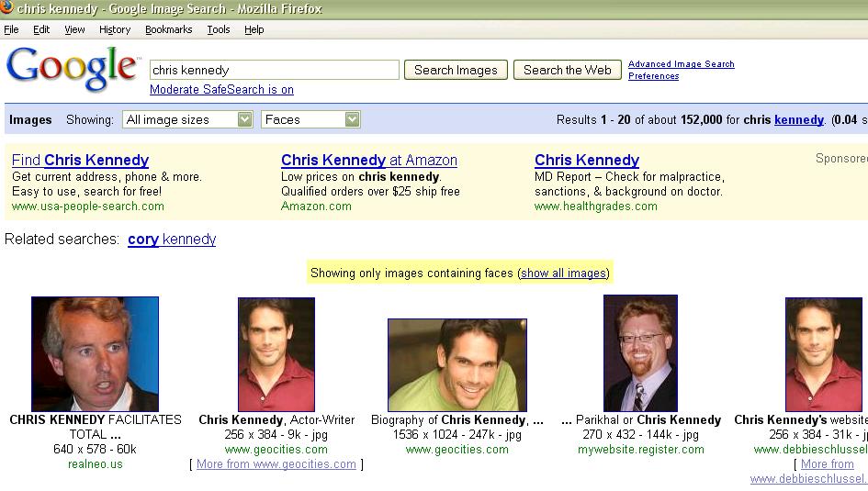This screenshot has width=868, height=491.
Task: Open the View menu
Action: [x=74, y=29]
